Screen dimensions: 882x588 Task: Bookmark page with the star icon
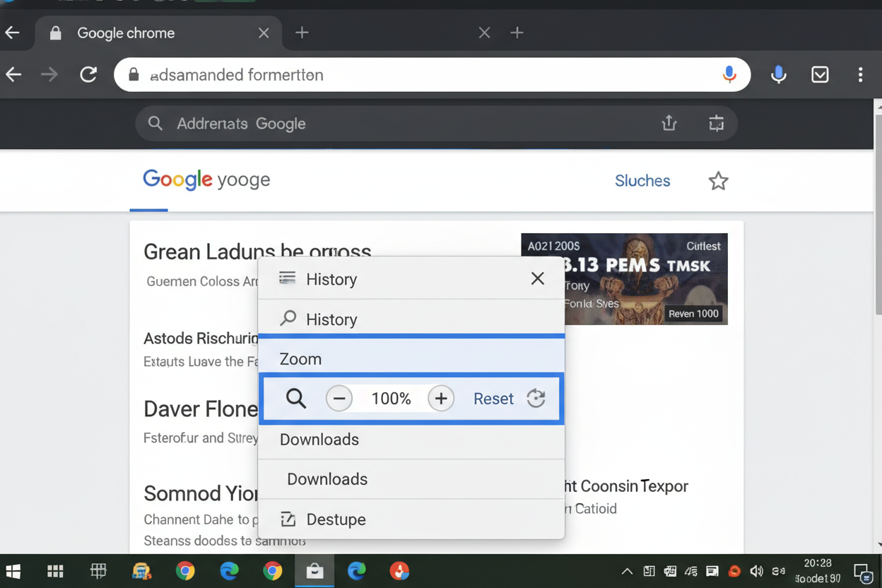[718, 181]
